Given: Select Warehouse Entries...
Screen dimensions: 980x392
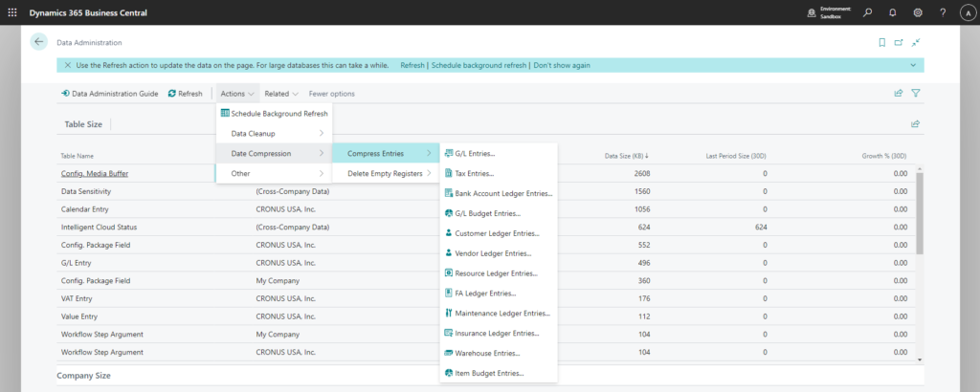Looking at the screenshot, I should point(499,354).
